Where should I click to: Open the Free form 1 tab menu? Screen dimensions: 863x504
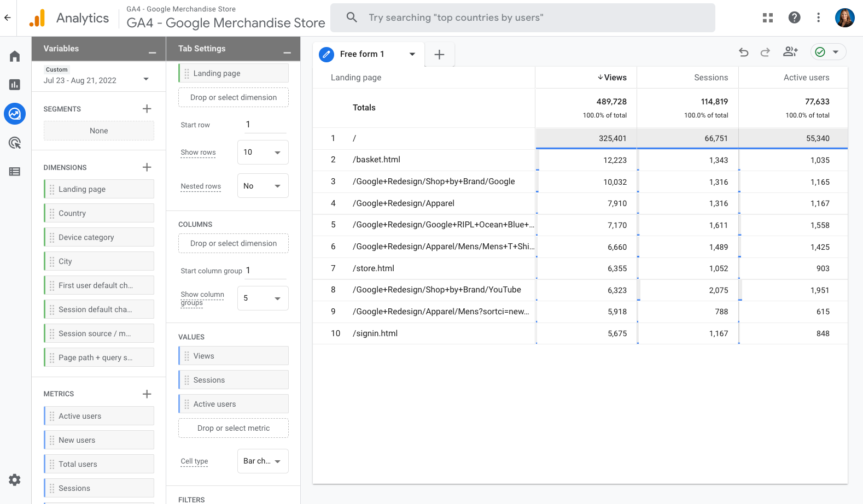coord(412,54)
